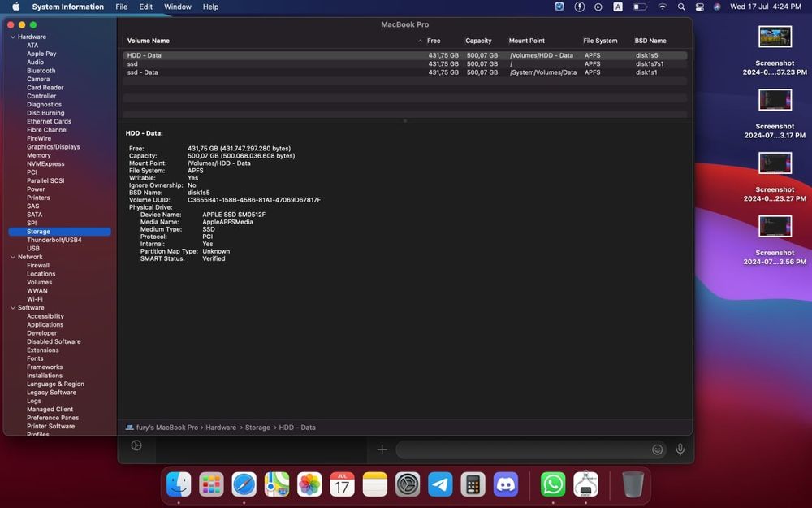Open Photos app in the Dock
The width and height of the screenshot is (812, 508).
[x=309, y=485]
